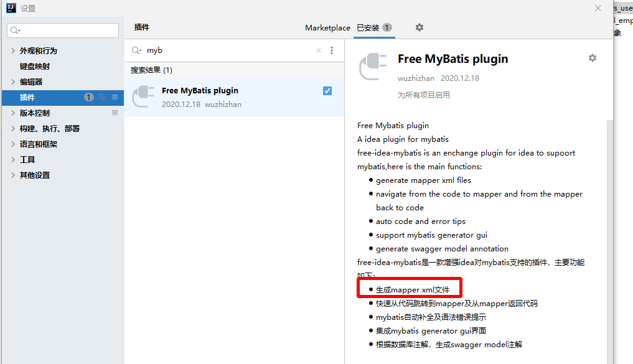Click the Free MyBatis plugin title heading

452,59
